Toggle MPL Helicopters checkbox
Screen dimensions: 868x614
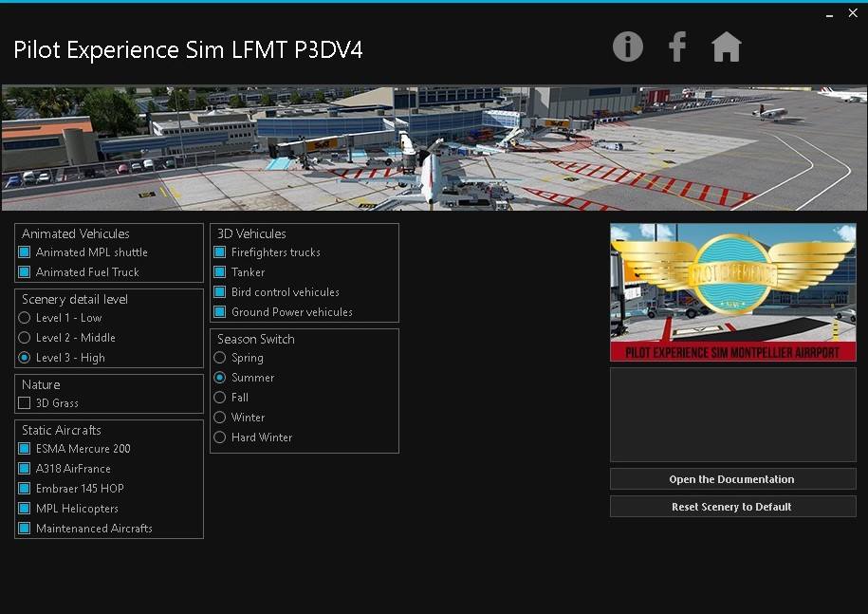(25, 509)
